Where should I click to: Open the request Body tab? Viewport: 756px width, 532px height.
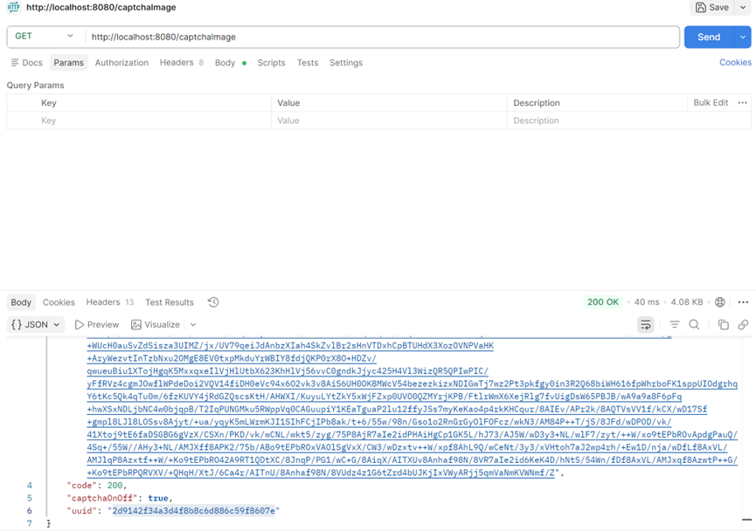(231, 63)
